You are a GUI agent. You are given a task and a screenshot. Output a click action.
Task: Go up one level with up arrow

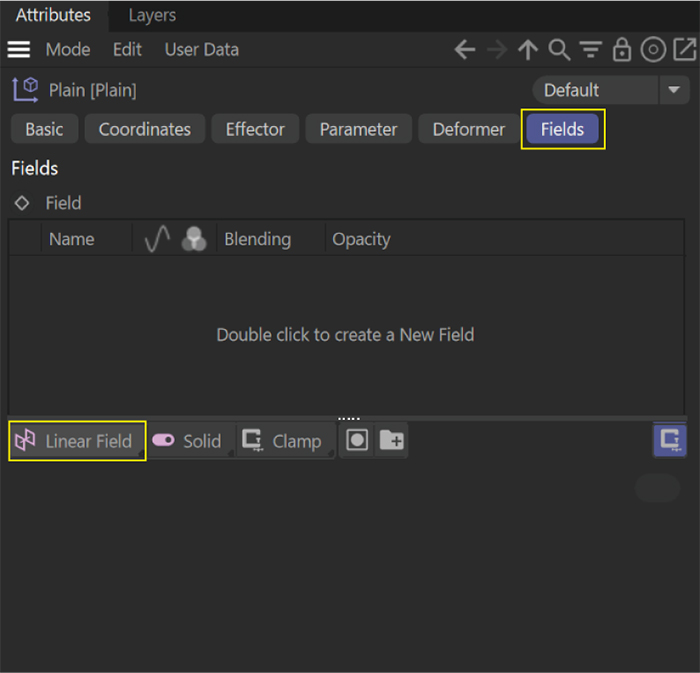tap(528, 50)
